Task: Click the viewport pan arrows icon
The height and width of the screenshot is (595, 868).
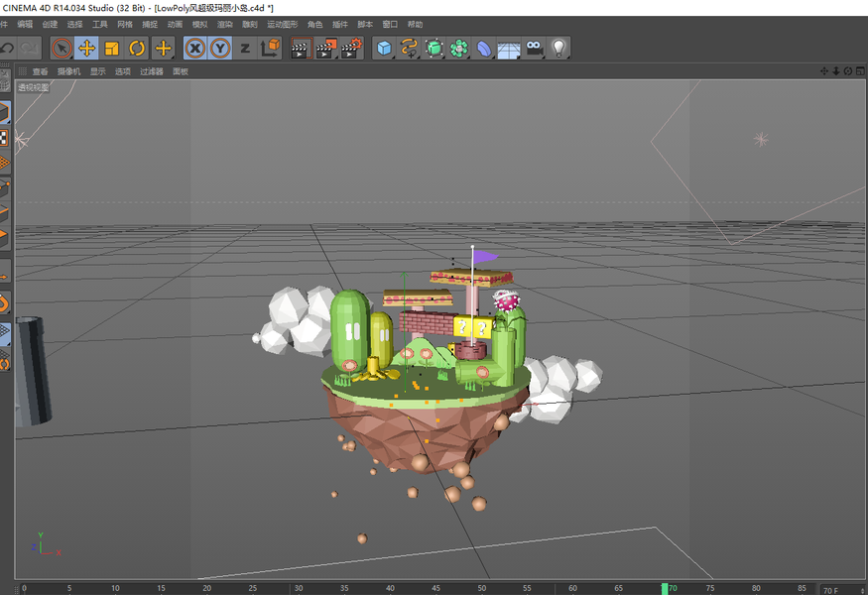Action: pos(824,70)
